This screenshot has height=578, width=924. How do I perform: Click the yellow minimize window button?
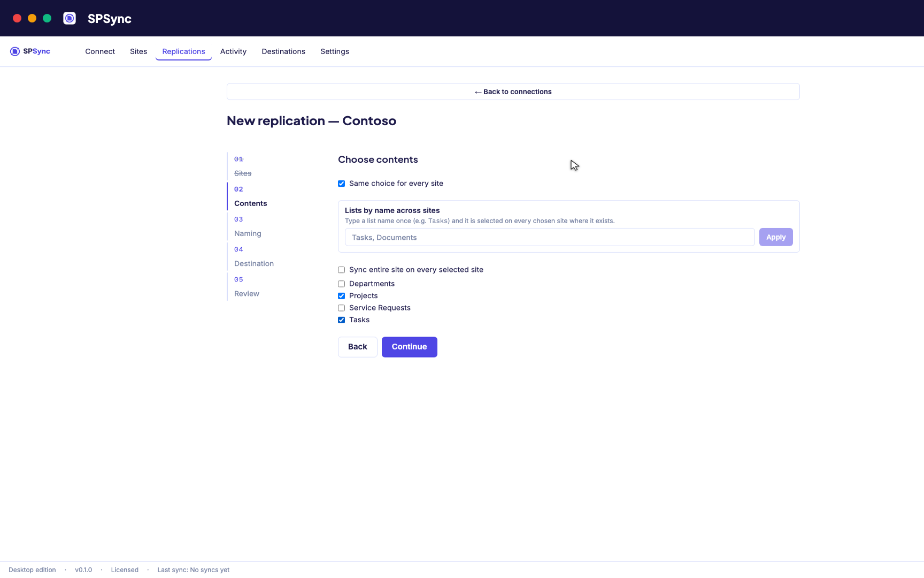(x=32, y=18)
